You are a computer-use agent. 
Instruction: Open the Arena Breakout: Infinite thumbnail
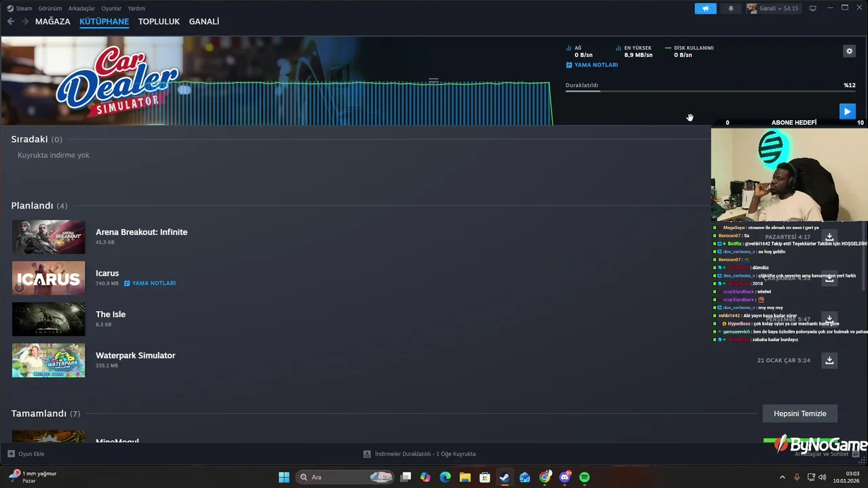tap(49, 237)
